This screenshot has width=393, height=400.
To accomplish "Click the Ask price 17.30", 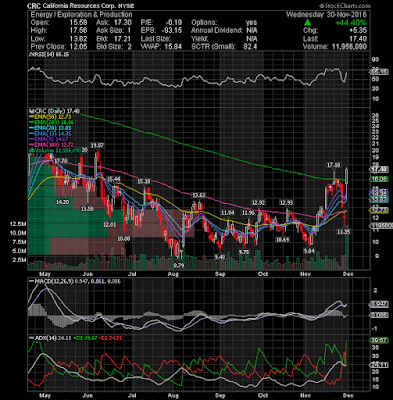I will pos(123,23).
